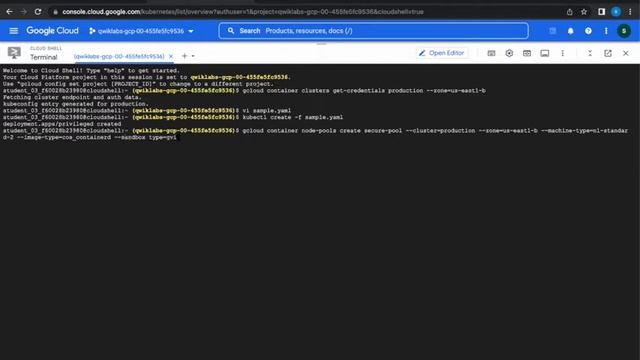Click the 'Welcome to Cloud Shell!' line

(91, 70)
